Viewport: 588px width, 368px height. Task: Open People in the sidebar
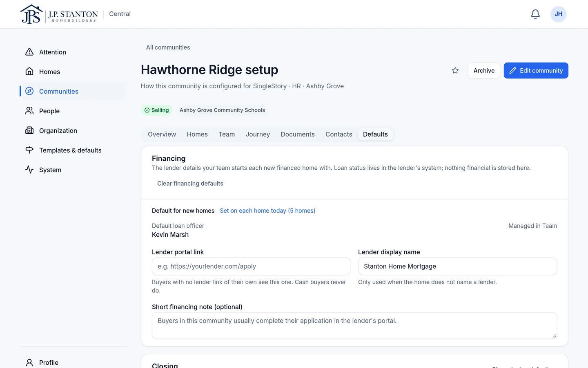49,111
